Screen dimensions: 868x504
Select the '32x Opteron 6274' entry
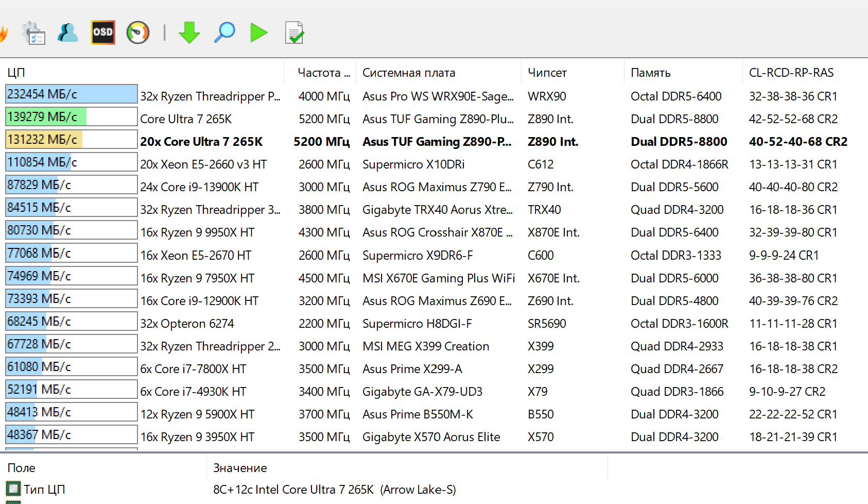187,324
